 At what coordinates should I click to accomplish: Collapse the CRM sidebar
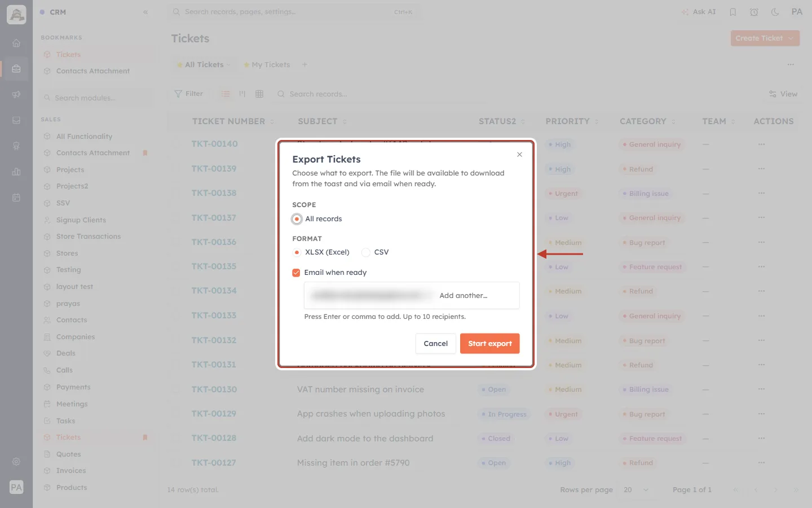point(145,12)
